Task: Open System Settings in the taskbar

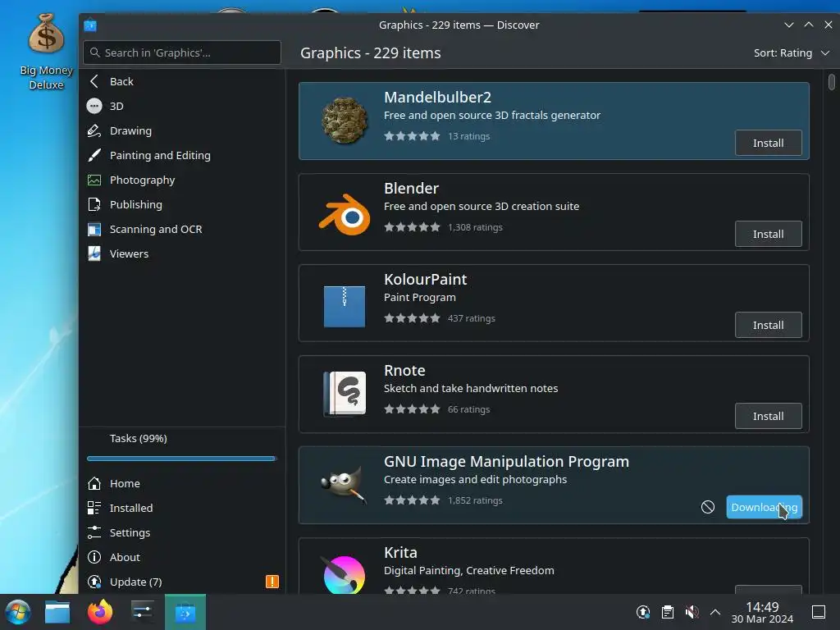Action: (x=143, y=612)
